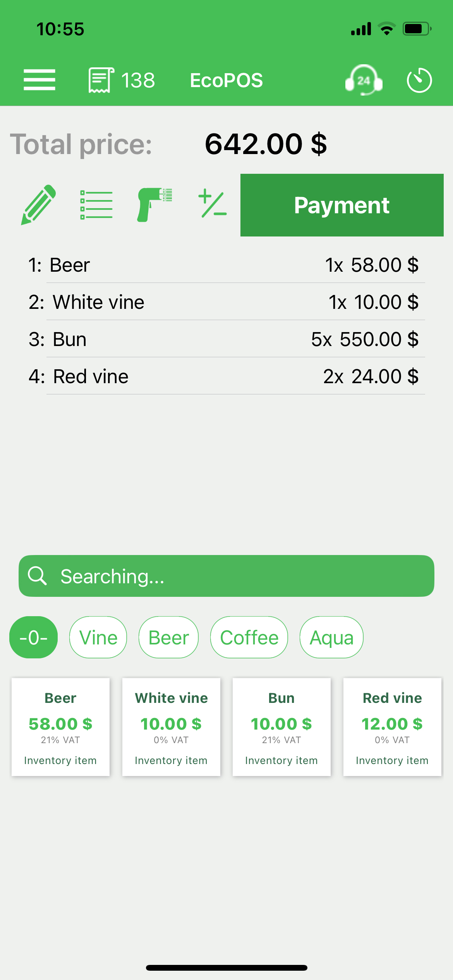Tap the timer clock icon
Image resolution: width=453 pixels, height=980 pixels.
pos(419,80)
